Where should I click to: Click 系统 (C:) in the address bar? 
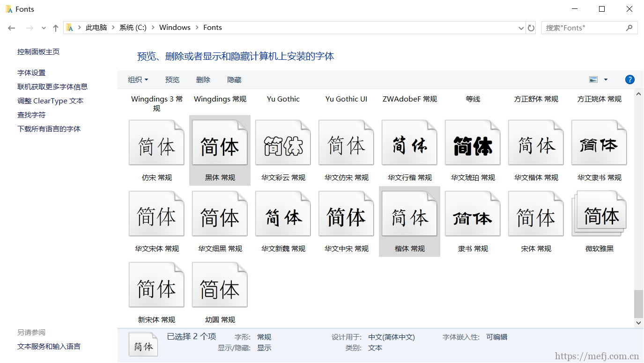pos(133,28)
